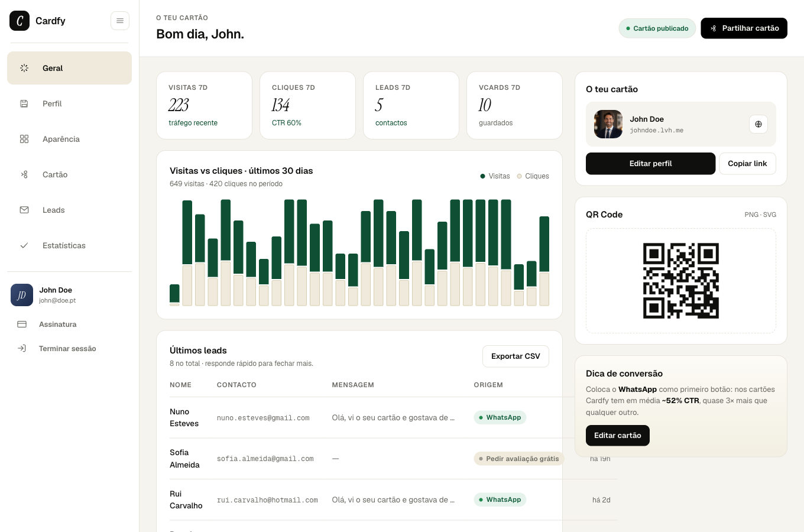Click the ORIGEM column header

tap(488, 385)
